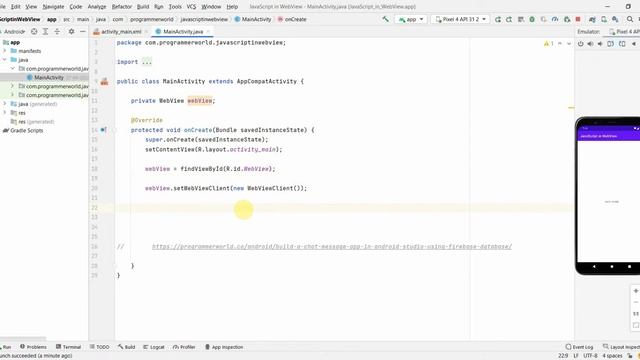Stop the running app with red square
The height and width of the screenshot is (360, 640).
[578, 19]
